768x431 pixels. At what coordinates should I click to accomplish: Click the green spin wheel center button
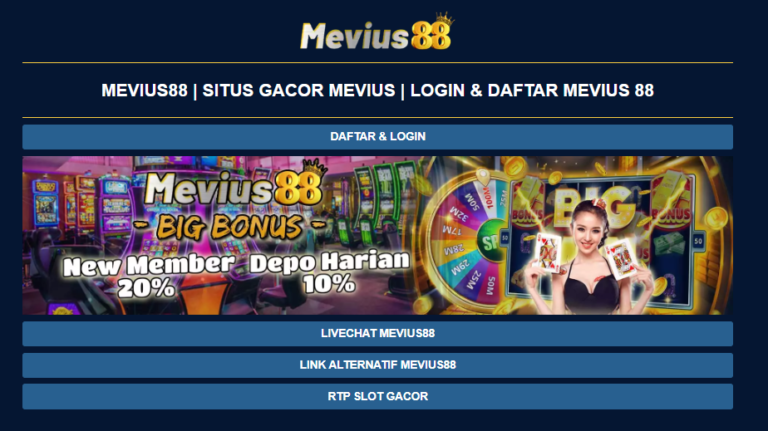pyautogui.click(x=492, y=240)
